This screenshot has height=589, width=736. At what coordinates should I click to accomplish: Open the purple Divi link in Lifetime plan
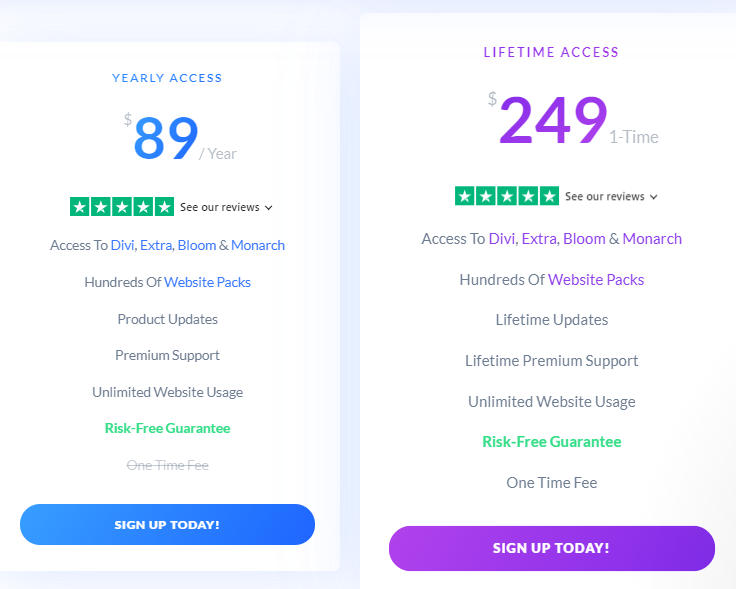[x=502, y=238]
